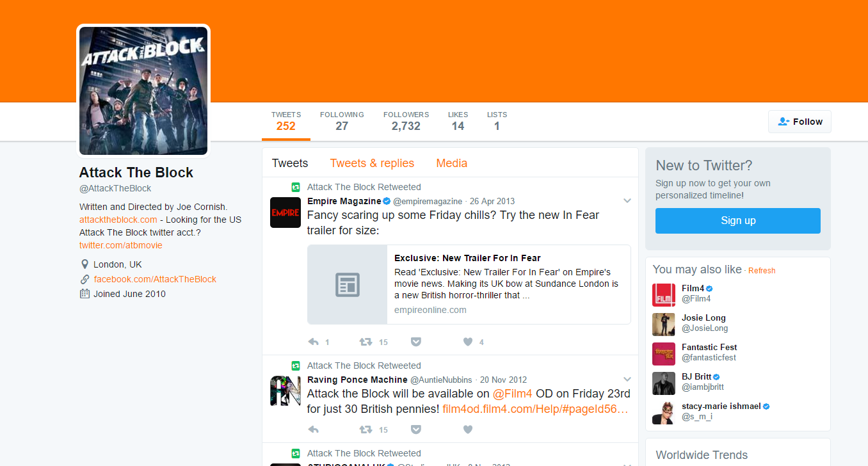Open film4od.film4.com help link
Screen dimensions: 868x466
point(535,408)
